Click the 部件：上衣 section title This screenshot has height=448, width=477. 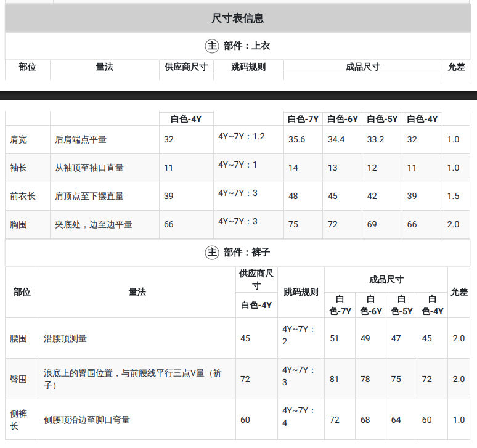click(247, 46)
